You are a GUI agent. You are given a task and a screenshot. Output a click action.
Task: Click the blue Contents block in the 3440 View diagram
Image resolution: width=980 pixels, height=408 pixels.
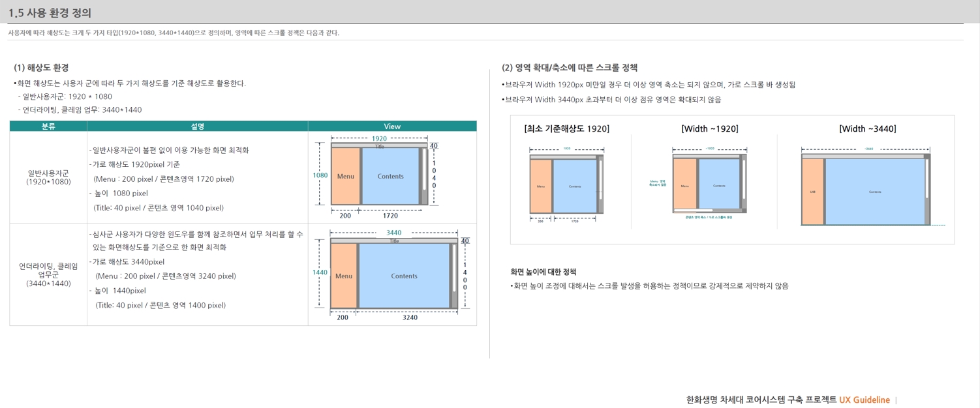point(404,276)
